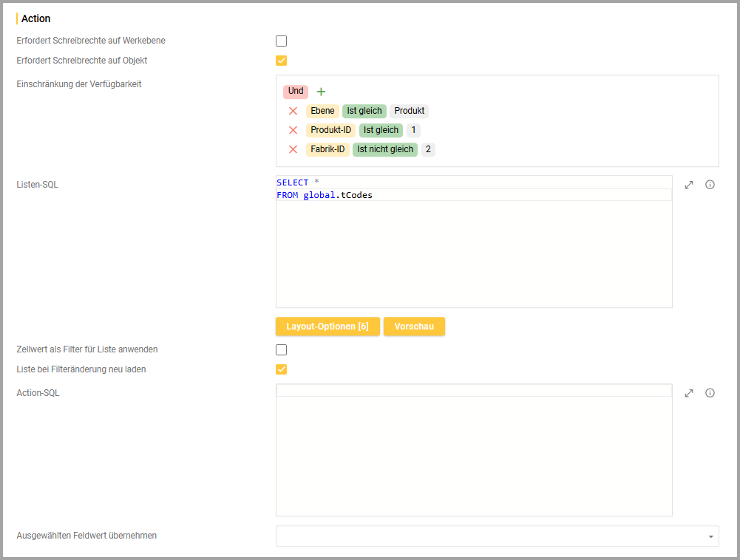Change the Und logical operator
The image size is (740, 560).
[296, 92]
